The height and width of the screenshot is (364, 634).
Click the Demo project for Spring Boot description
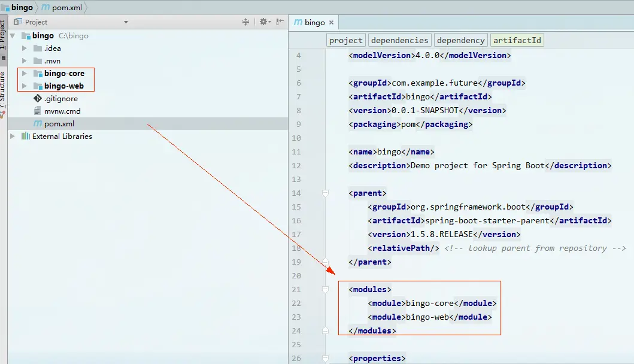(478, 165)
